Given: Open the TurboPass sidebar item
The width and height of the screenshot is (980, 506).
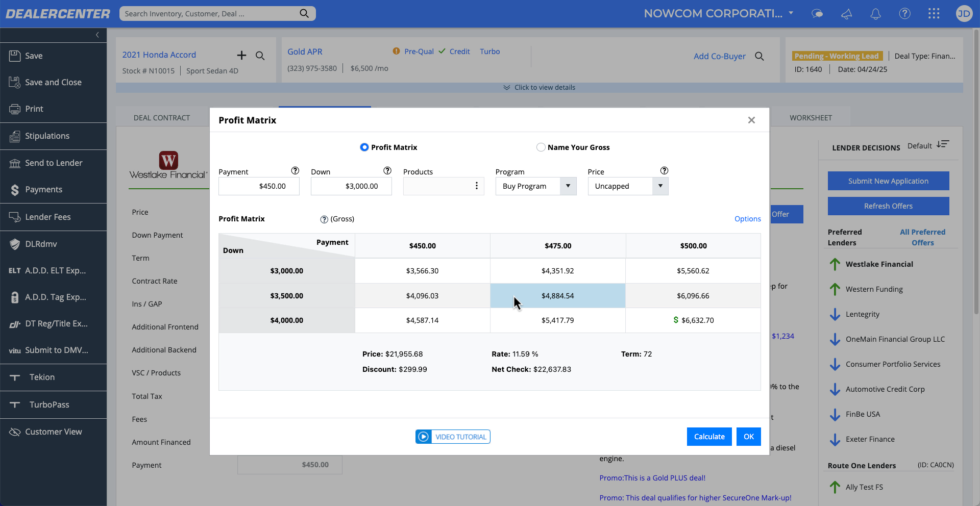Looking at the screenshot, I should [53, 404].
